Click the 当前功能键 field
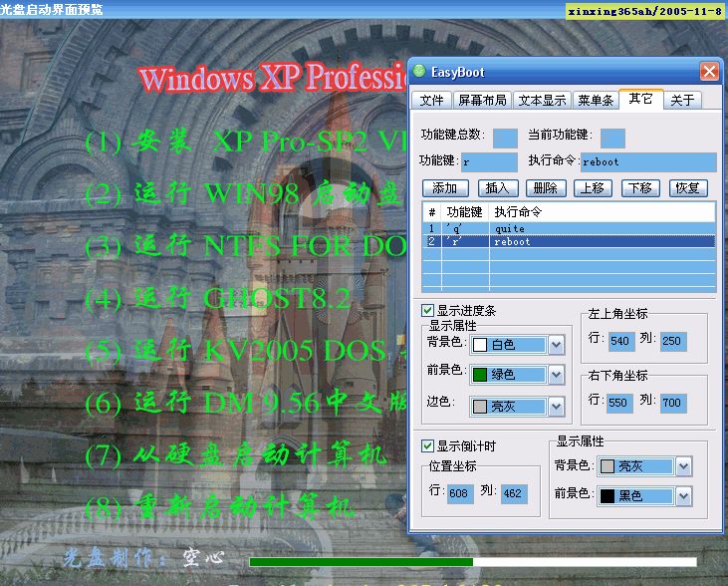 [612, 138]
